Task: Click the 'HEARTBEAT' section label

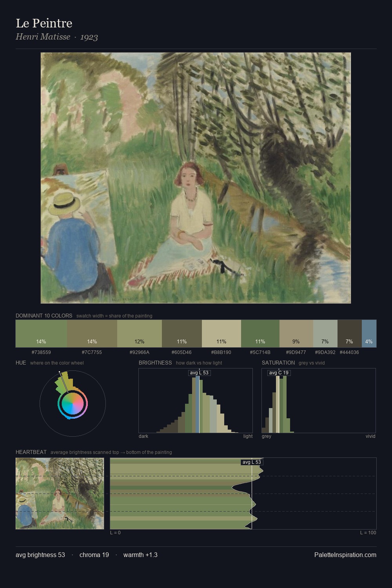Action: (x=31, y=452)
